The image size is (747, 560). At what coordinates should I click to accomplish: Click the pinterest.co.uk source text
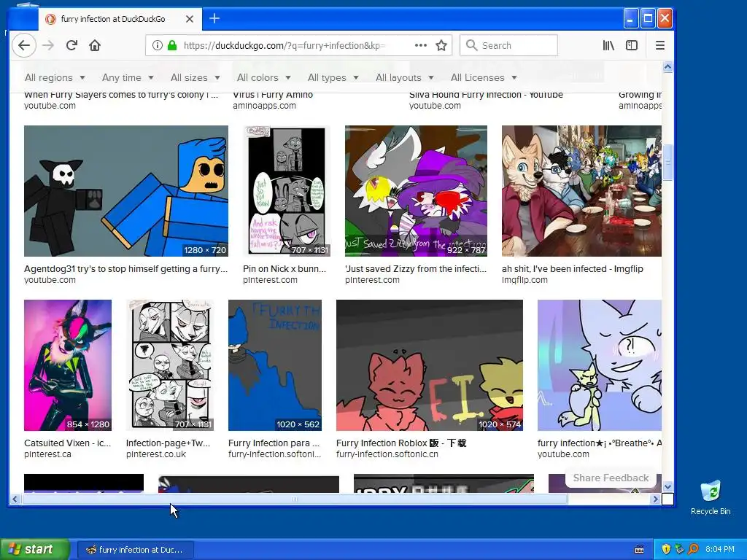[x=156, y=454]
